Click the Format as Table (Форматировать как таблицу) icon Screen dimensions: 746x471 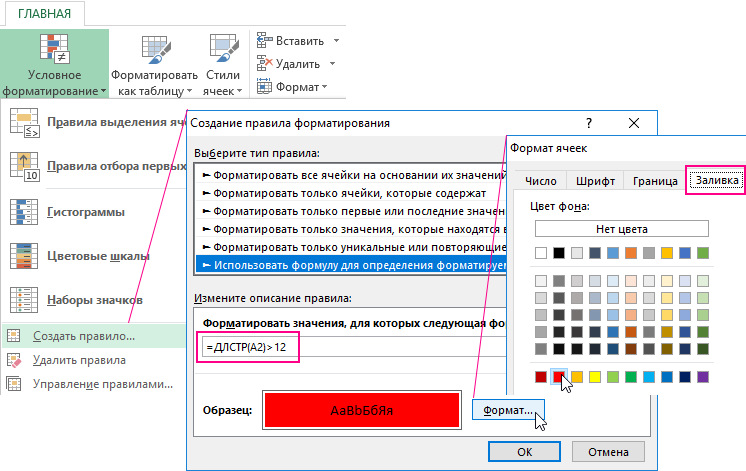(x=156, y=49)
